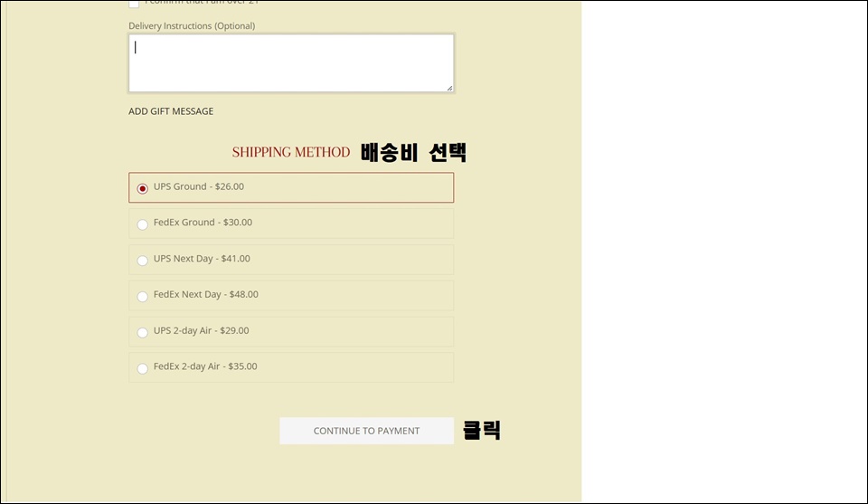Viewport: 868px width, 504px height.
Task: Select FedEx 2-day Air $35.00
Action: (291, 367)
